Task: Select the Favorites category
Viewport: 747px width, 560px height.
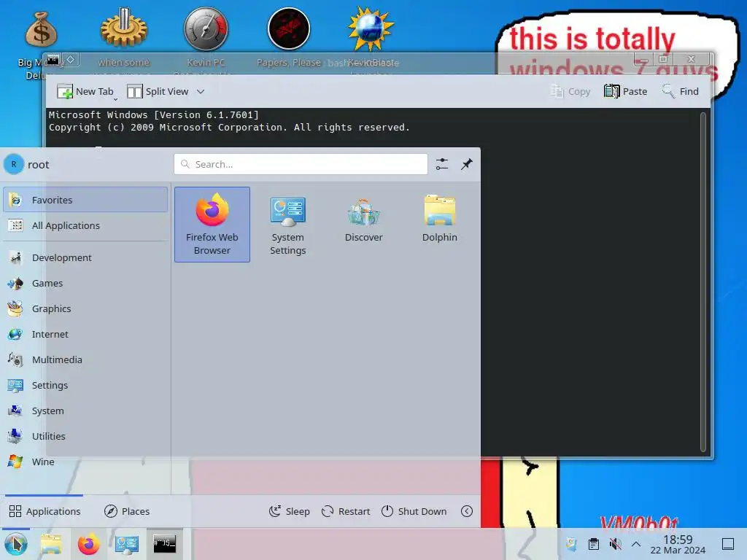Action: click(x=85, y=200)
